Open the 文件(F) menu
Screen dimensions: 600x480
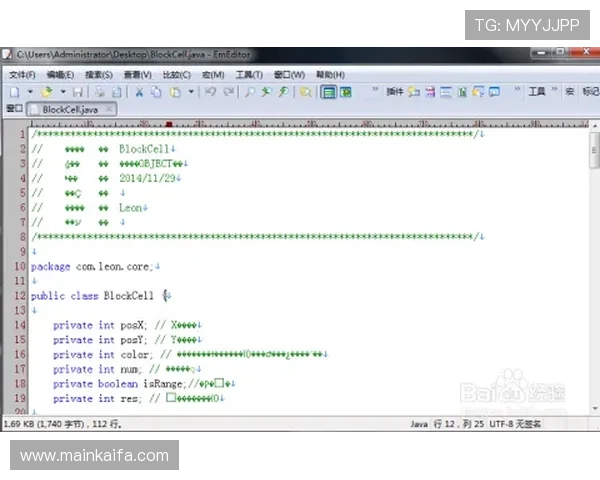coord(22,74)
